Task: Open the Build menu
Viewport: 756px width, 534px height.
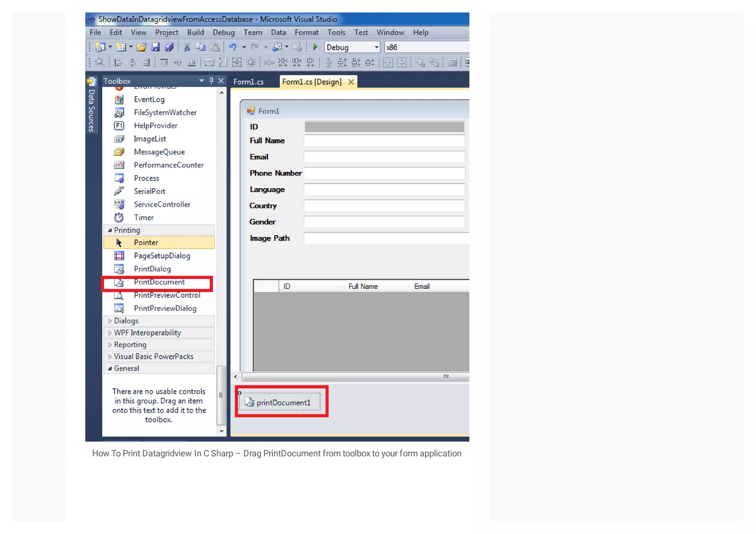Action: tap(196, 32)
